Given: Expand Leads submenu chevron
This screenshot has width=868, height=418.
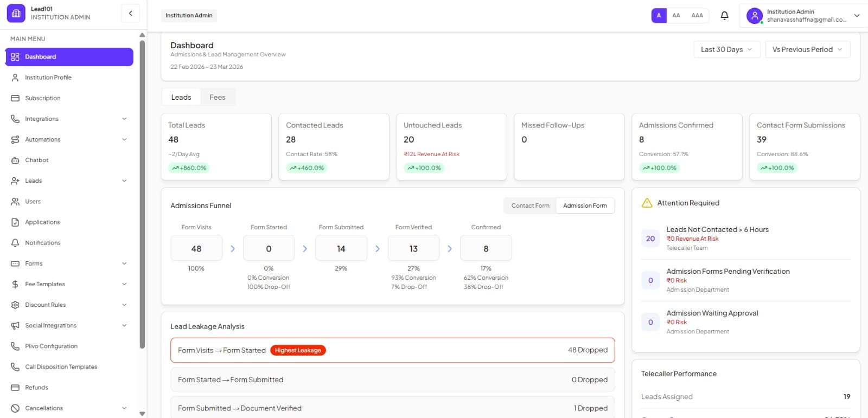Looking at the screenshot, I should tap(124, 181).
